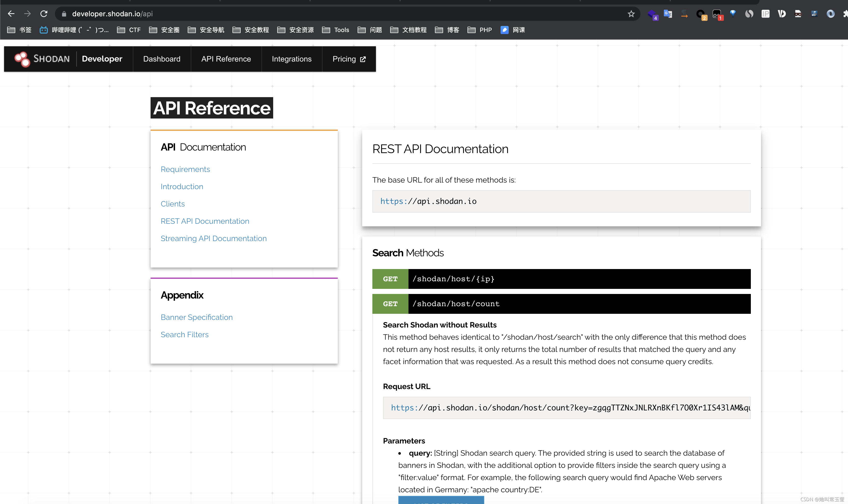This screenshot has height=504, width=848.
Task: Open the 哔哩哔哩 bookmark
Action: (x=74, y=30)
